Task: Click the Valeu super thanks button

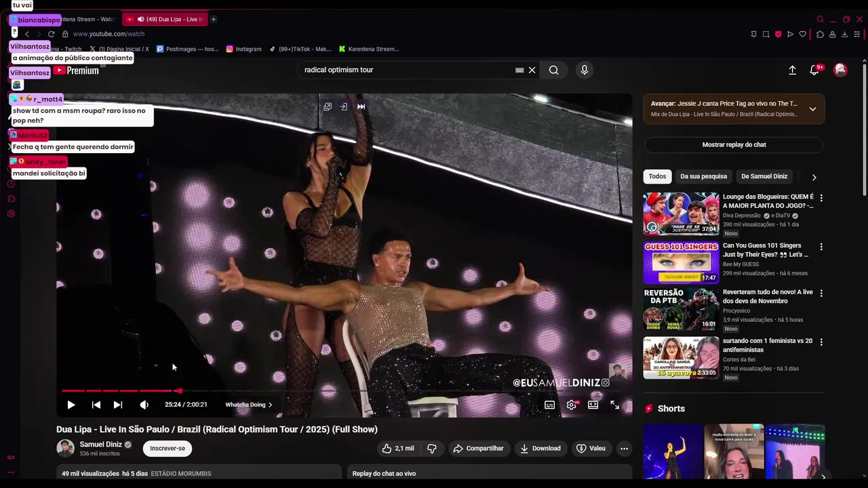Action: pos(591,448)
